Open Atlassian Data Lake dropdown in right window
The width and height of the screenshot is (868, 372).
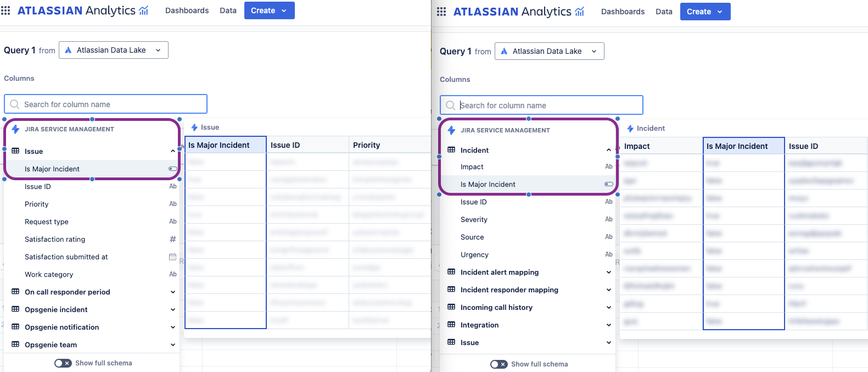tap(550, 51)
